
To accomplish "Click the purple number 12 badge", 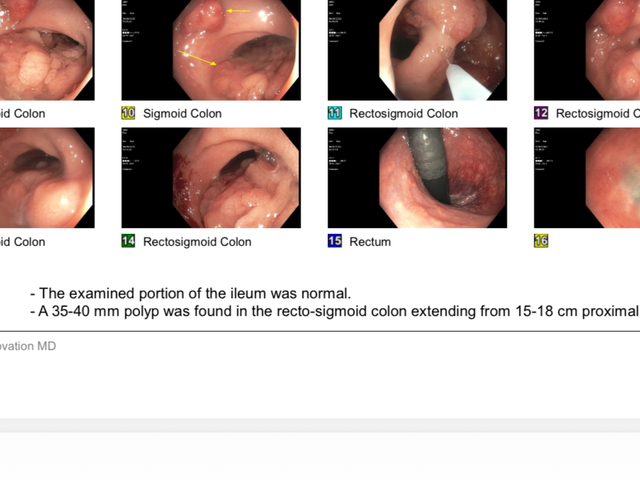I will (x=541, y=113).
